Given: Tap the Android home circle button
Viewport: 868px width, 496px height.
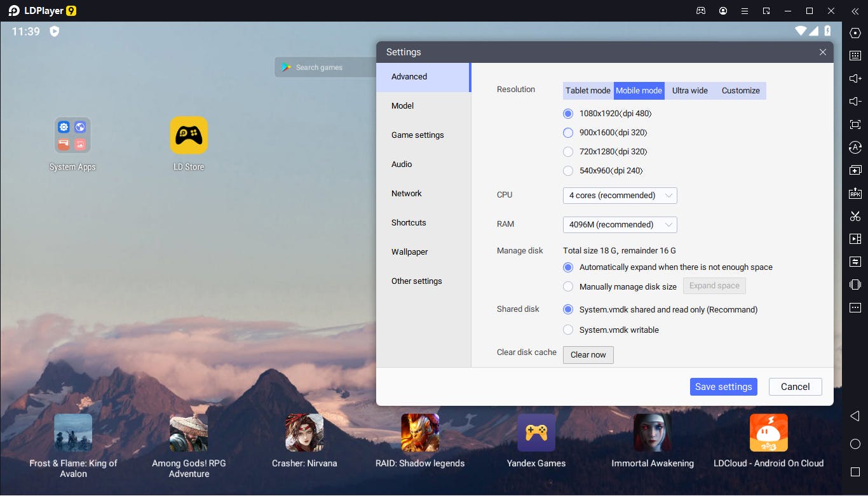Looking at the screenshot, I should click(x=855, y=444).
